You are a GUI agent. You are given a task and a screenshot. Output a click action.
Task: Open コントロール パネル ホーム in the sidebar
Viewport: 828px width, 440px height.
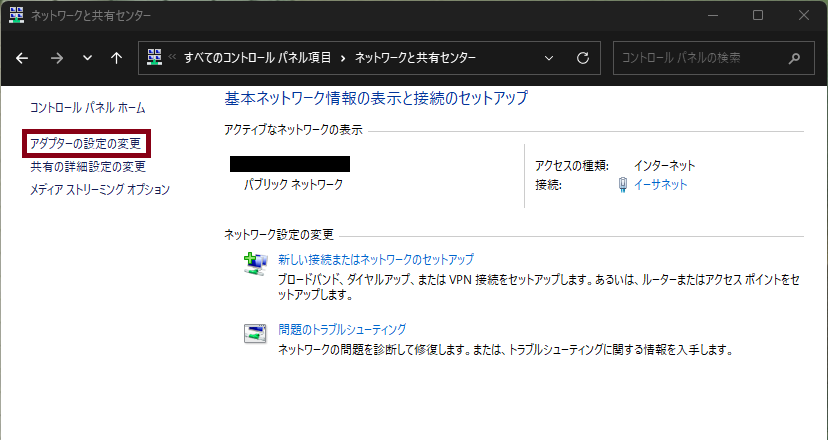tap(88, 107)
